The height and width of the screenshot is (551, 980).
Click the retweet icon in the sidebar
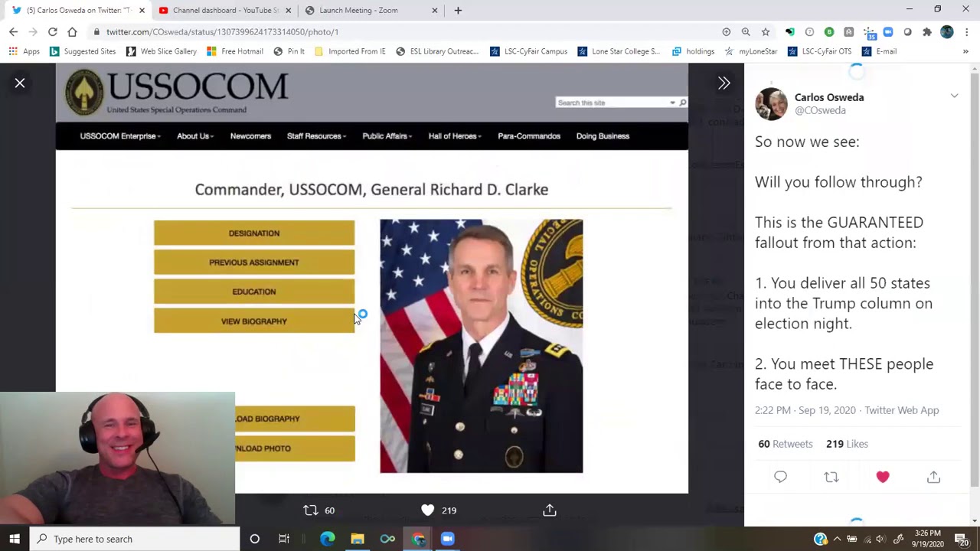coord(831,477)
